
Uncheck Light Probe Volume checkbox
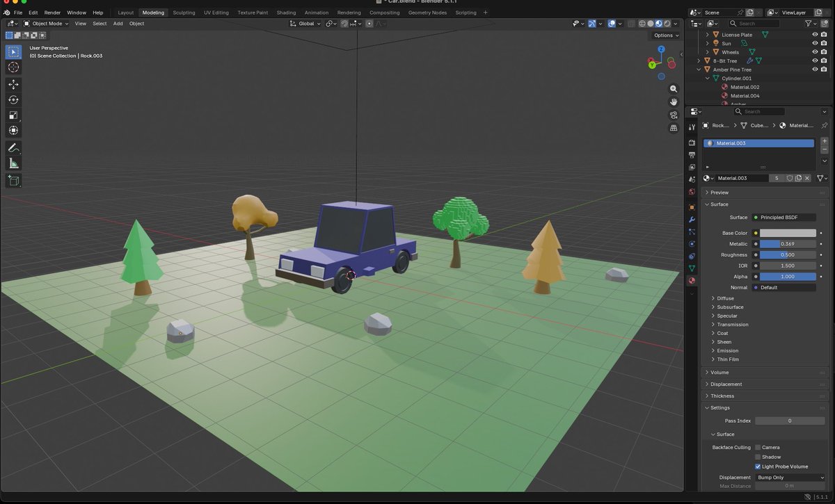pyautogui.click(x=758, y=466)
